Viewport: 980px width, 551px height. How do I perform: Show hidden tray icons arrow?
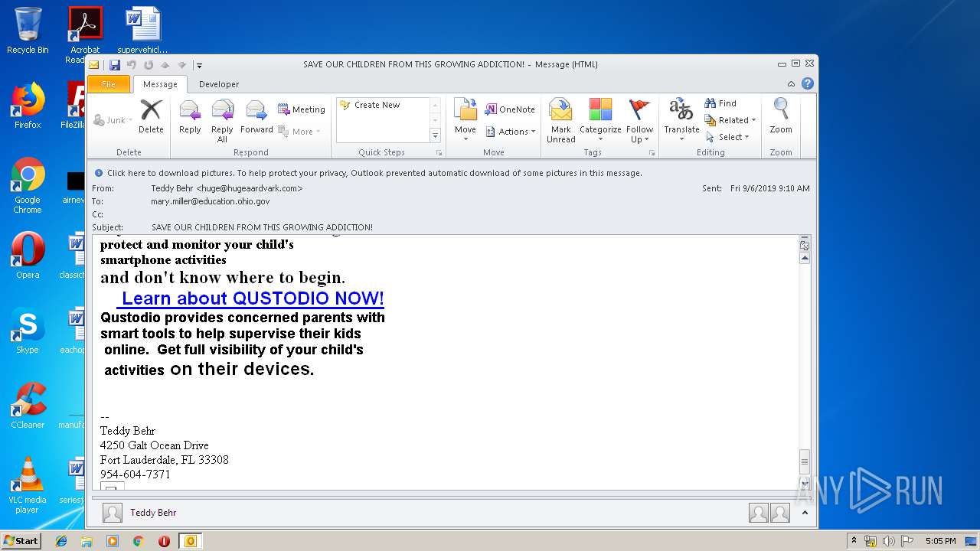click(x=854, y=541)
